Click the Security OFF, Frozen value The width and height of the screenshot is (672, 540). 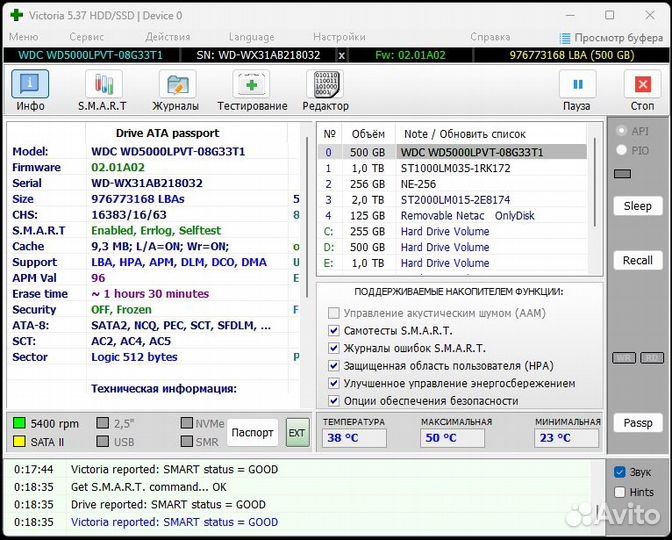point(121,310)
